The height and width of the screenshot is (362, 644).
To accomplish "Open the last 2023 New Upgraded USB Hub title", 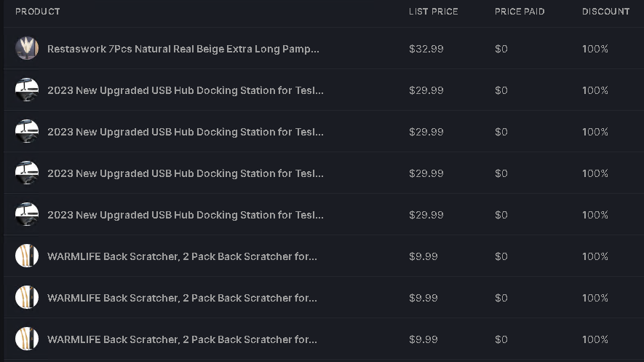I will [186, 215].
